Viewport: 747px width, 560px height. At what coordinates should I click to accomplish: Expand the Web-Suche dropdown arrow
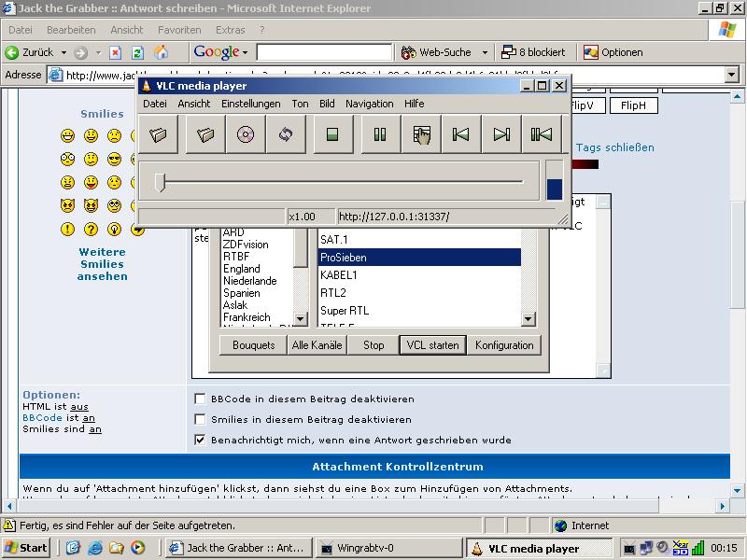click(x=485, y=52)
